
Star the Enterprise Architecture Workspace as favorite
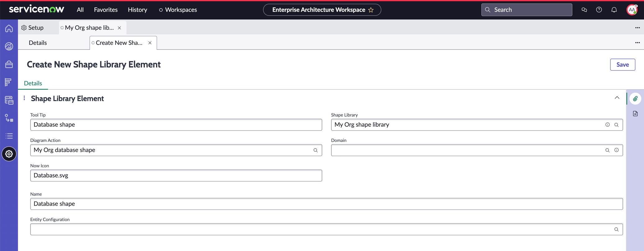(371, 10)
